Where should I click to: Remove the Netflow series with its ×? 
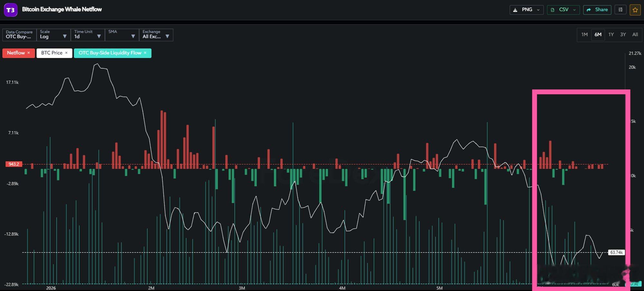(29, 53)
